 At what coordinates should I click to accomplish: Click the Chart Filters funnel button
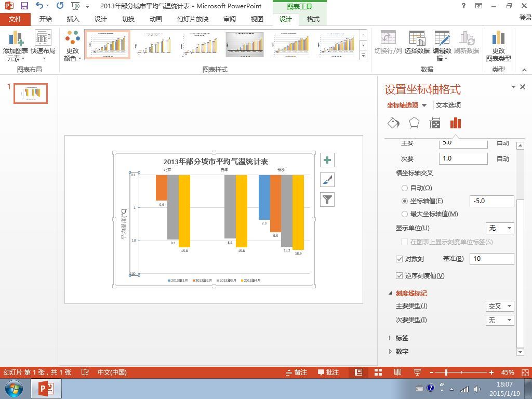pyautogui.click(x=327, y=199)
